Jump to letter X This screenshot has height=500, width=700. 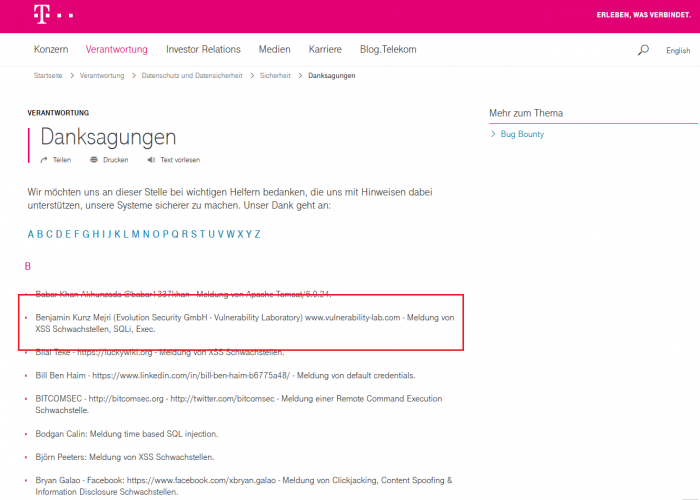[240, 234]
